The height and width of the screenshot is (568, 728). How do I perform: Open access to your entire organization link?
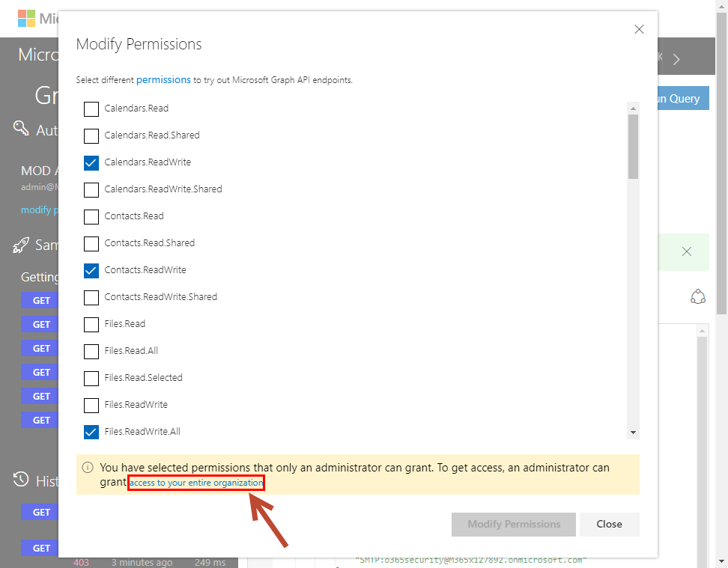click(196, 483)
